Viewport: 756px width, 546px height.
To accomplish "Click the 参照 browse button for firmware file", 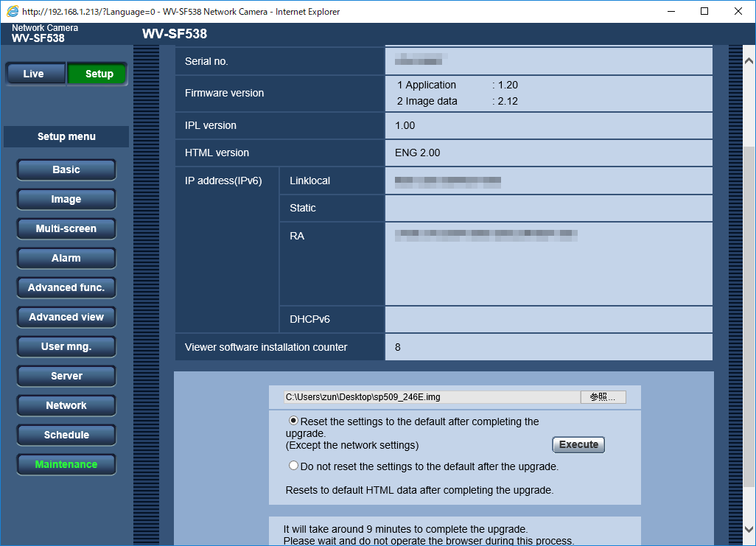I will (x=603, y=397).
